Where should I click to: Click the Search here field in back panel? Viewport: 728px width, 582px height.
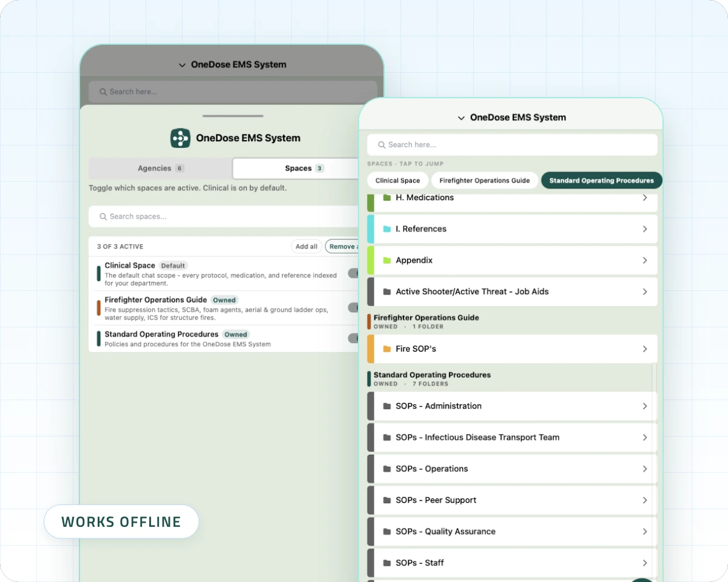(x=232, y=92)
